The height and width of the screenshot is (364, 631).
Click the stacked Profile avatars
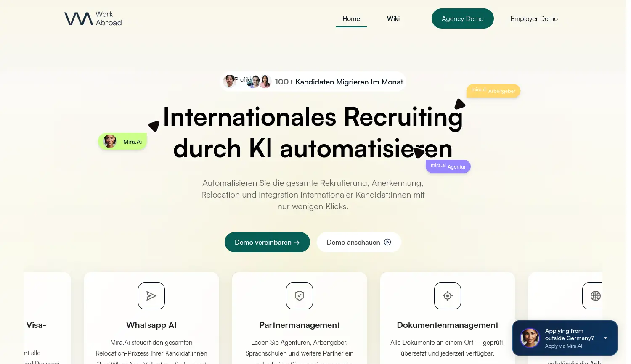pos(247,81)
